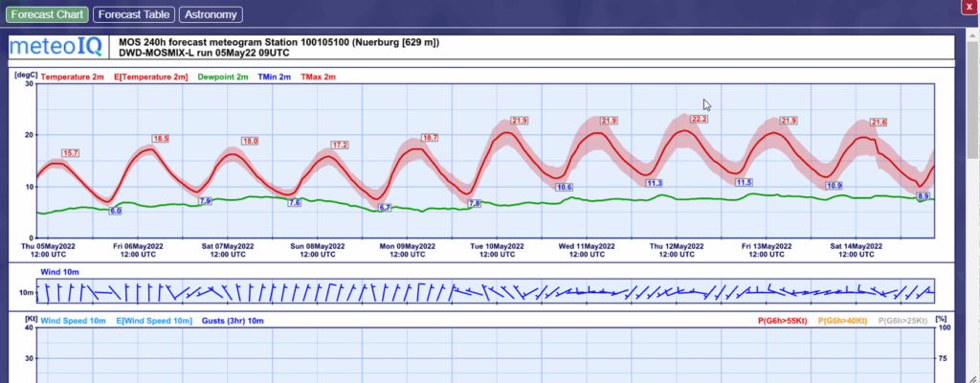Switch to the Forecast Table tab
The height and width of the screenshot is (383, 980).
134,15
